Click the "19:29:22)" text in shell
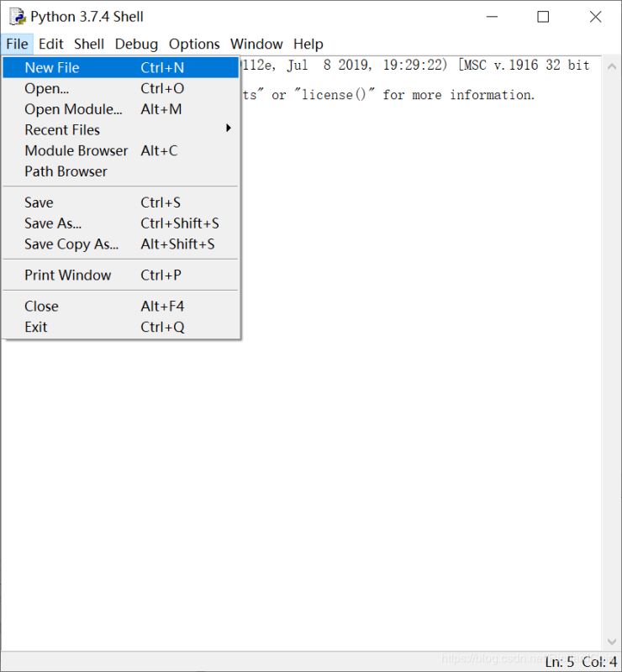Image resolution: width=622 pixels, height=672 pixels. [x=415, y=66]
